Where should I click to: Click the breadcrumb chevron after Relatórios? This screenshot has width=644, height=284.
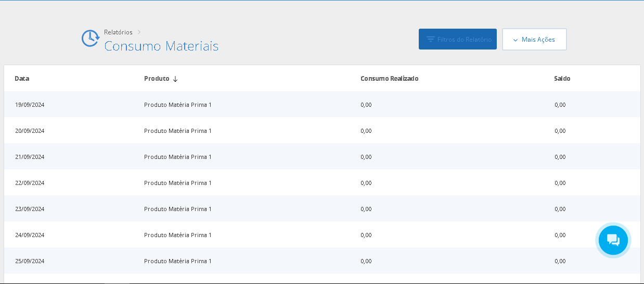[139, 32]
